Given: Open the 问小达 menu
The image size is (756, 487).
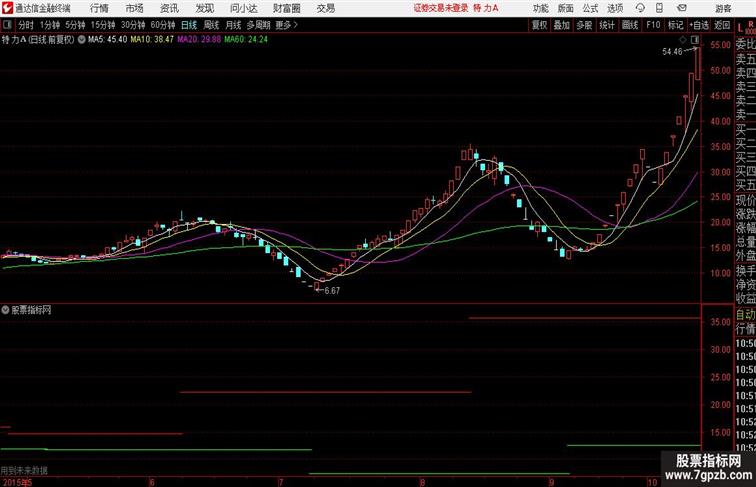Looking at the screenshot, I should [x=243, y=8].
